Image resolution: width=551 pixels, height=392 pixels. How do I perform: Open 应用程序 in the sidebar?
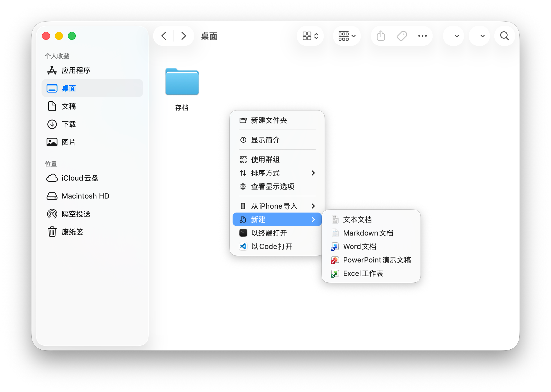(92, 70)
